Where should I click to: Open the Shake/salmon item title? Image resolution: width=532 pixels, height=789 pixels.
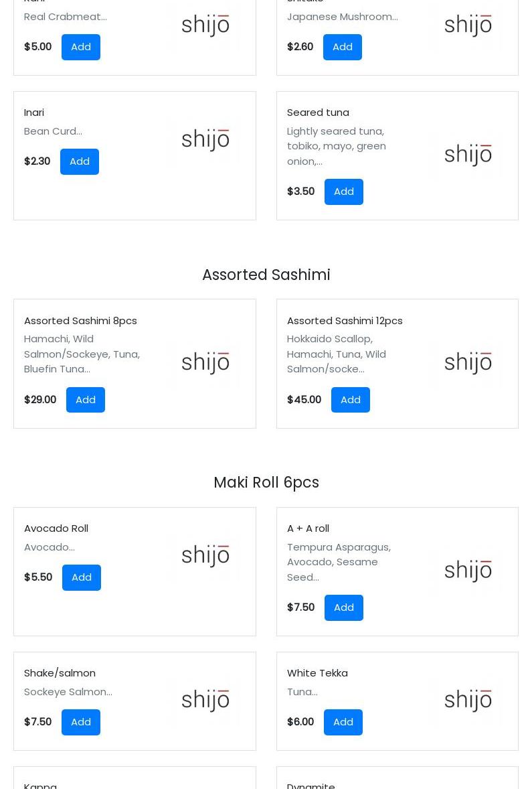[60, 673]
